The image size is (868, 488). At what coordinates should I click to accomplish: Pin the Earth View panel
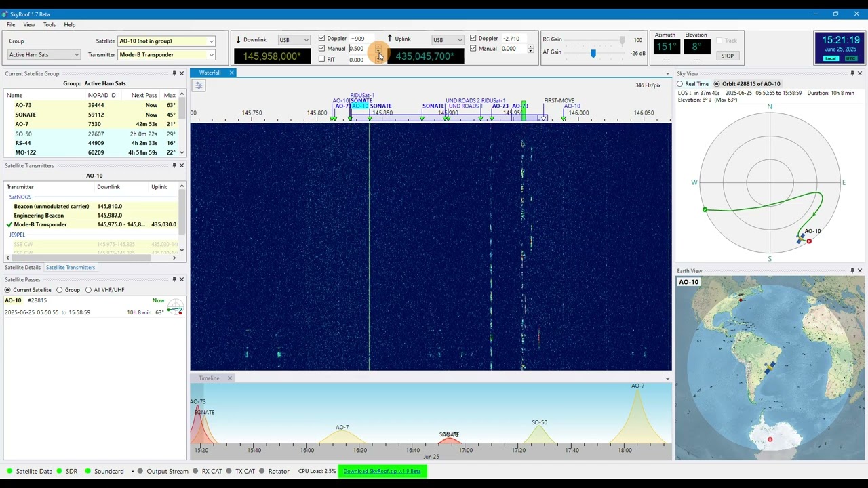(852, 271)
